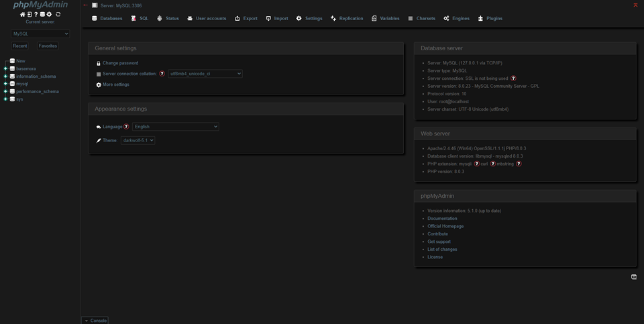Switch to the SQL tab
The height and width of the screenshot is (324, 644).
(140, 19)
